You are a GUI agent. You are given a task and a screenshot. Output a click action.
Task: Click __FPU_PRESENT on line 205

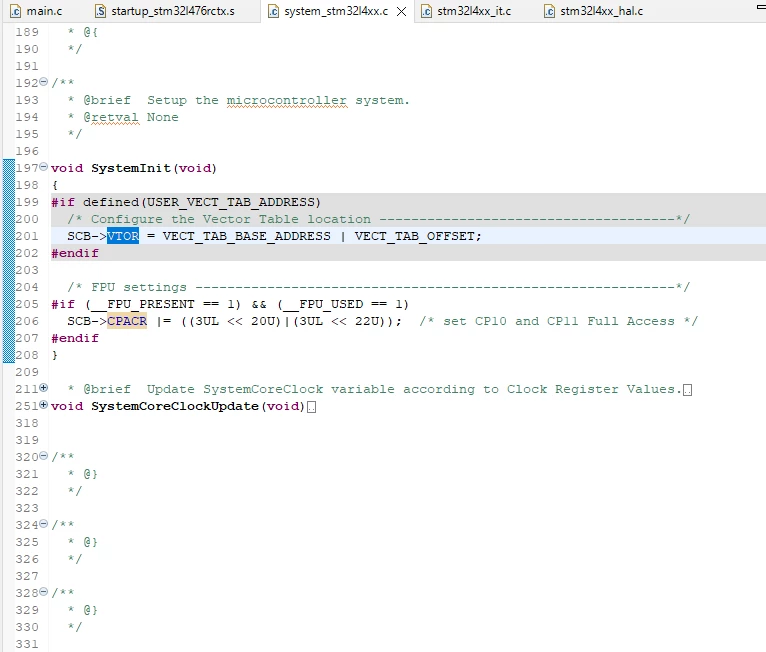pyautogui.click(x=143, y=304)
